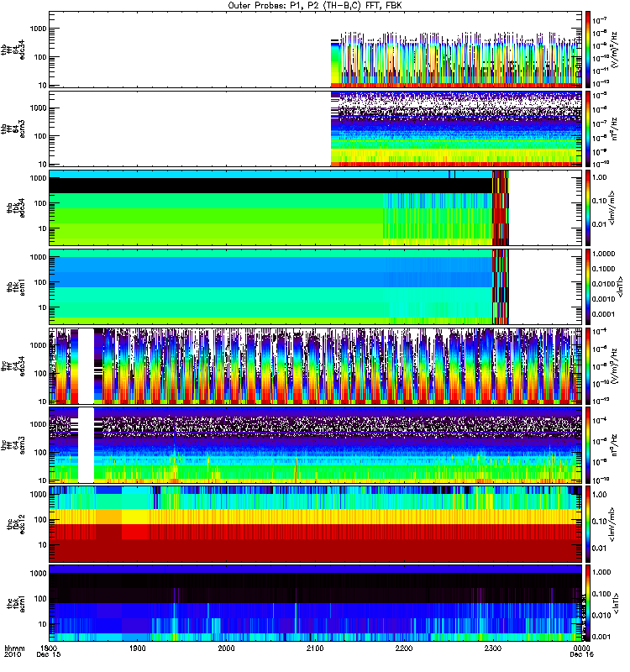This screenshot has width=630, height=672.
Task: Click the red burst near 2300 in thb fbk edc34
Action: (500, 207)
